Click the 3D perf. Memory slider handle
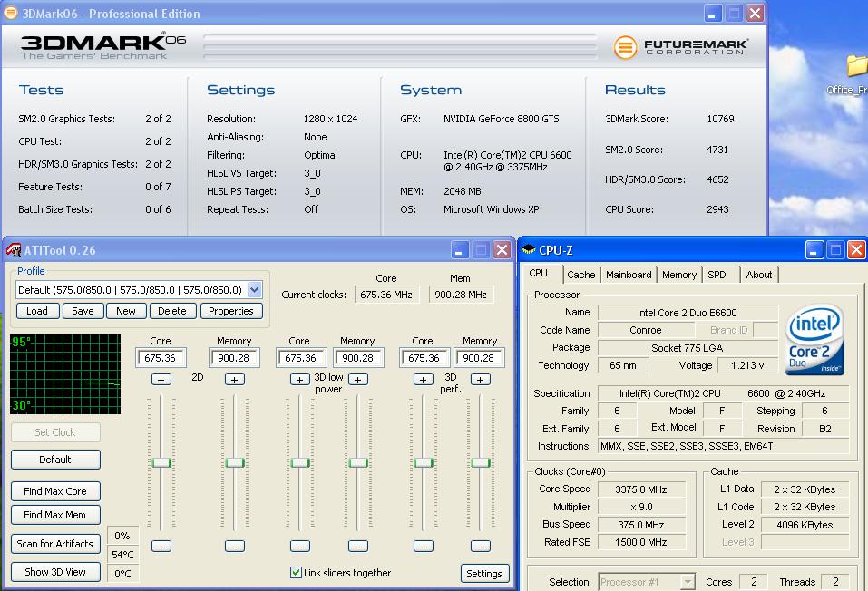The image size is (868, 591). pyautogui.click(x=481, y=462)
